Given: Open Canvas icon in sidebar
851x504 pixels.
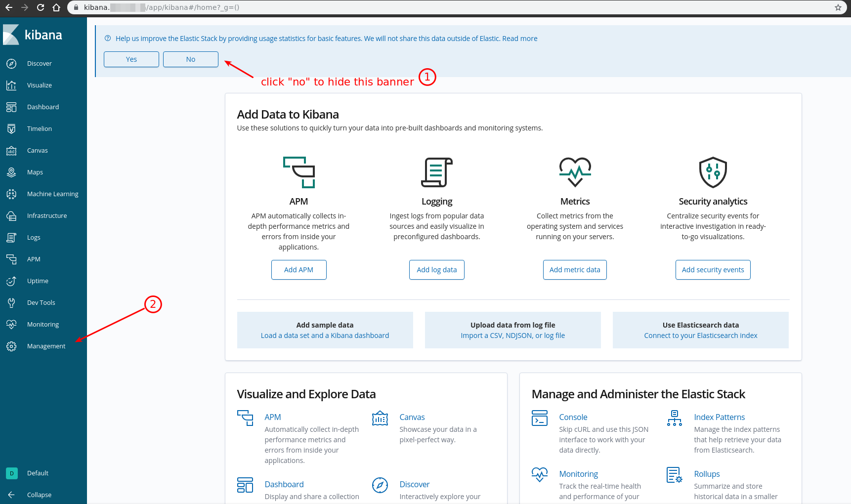Looking at the screenshot, I should (11, 151).
